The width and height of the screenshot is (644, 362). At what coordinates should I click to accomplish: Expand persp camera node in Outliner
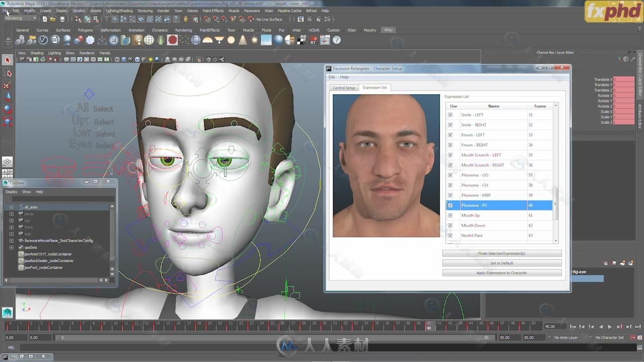point(11,214)
